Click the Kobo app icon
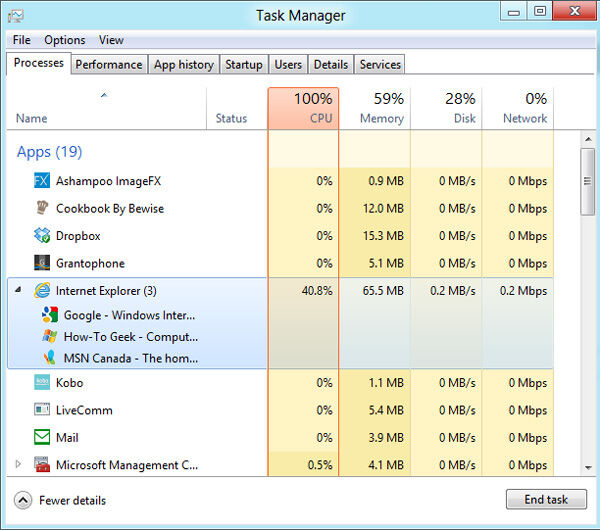 pos(42,383)
